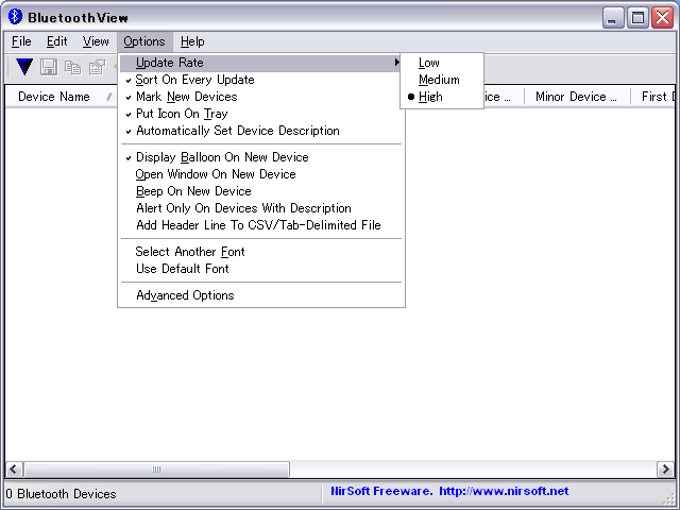This screenshot has height=510, width=680.
Task: Toggle Sort On Every Update option
Action: pyautogui.click(x=262, y=80)
